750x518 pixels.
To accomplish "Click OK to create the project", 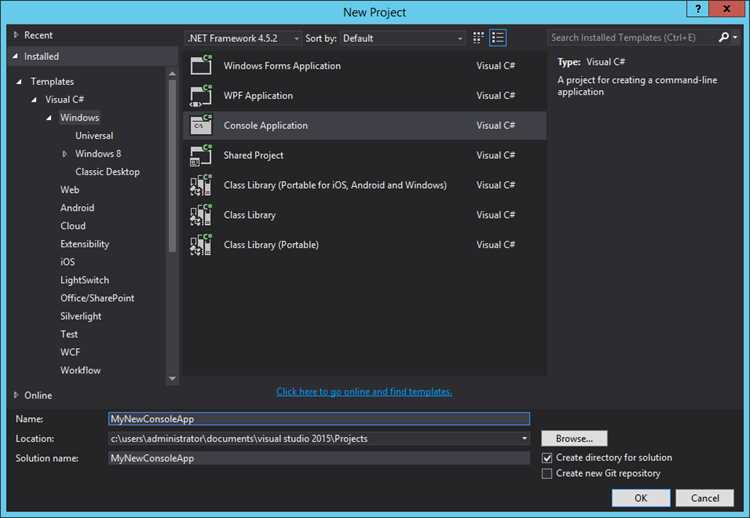I will (641, 498).
